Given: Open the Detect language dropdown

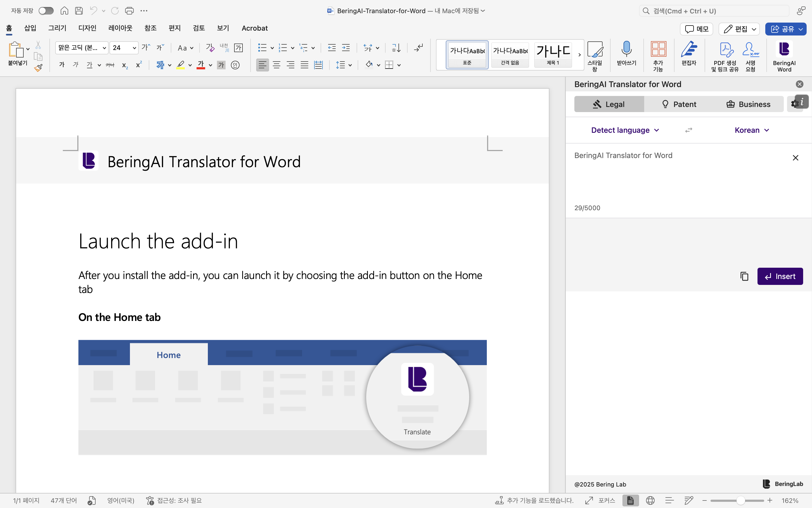Looking at the screenshot, I should coord(625,130).
